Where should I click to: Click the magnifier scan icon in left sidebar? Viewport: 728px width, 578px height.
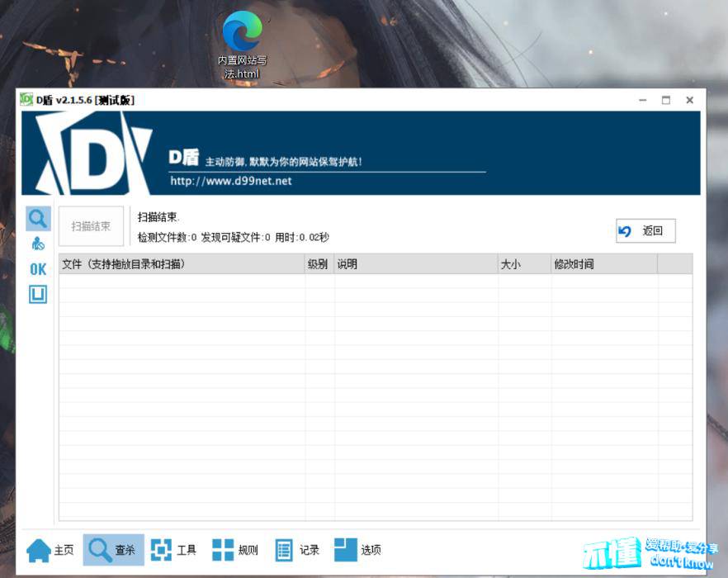coord(38,219)
